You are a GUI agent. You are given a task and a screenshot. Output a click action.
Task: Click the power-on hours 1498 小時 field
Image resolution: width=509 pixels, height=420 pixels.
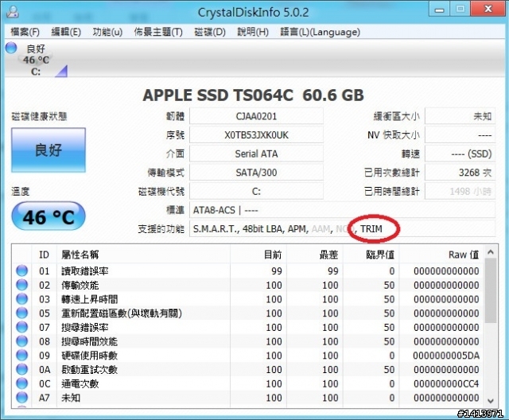tap(460, 191)
